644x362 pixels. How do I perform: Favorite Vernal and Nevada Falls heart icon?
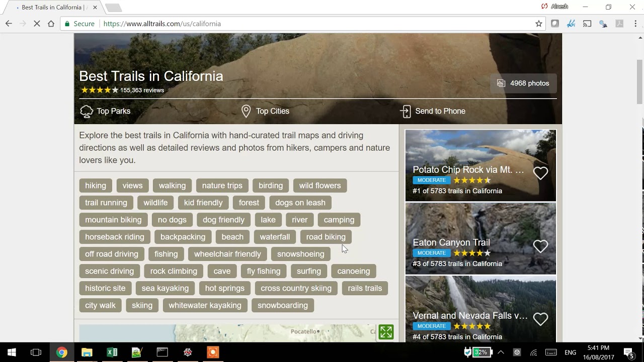coord(540,319)
